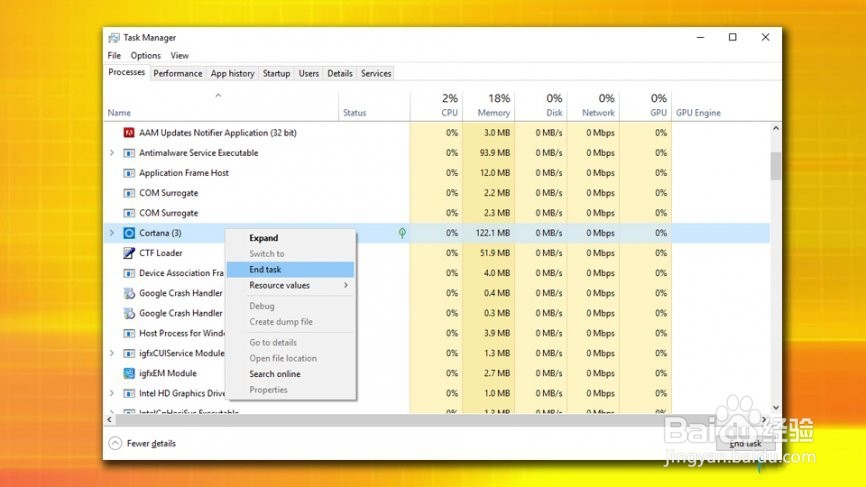
Task: Click the AAM Updates Notifier application icon
Action: click(x=129, y=133)
